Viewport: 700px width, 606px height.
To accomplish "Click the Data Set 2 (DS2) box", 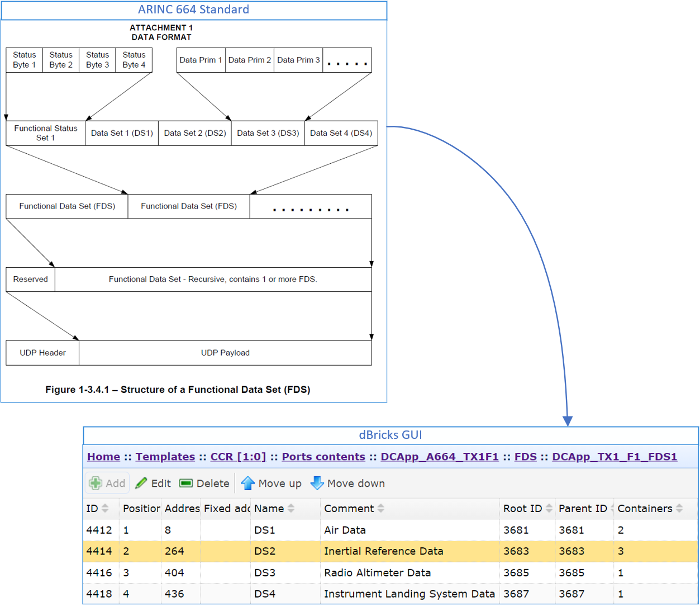I will click(195, 133).
